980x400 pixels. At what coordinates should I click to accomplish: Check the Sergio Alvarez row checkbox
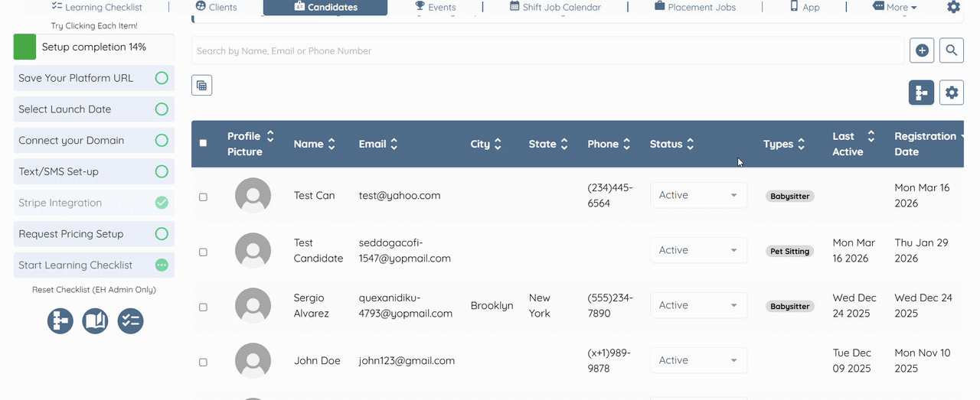(203, 307)
